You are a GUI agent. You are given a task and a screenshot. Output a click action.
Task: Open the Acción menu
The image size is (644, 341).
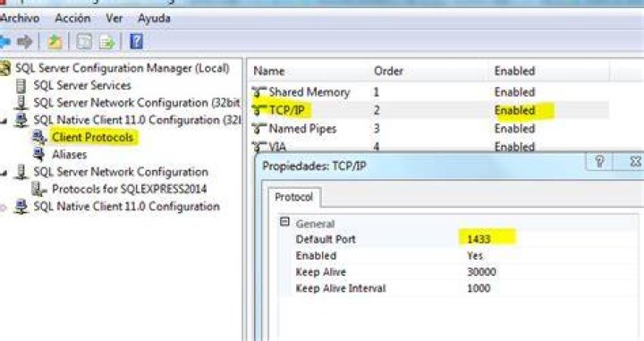(72, 18)
